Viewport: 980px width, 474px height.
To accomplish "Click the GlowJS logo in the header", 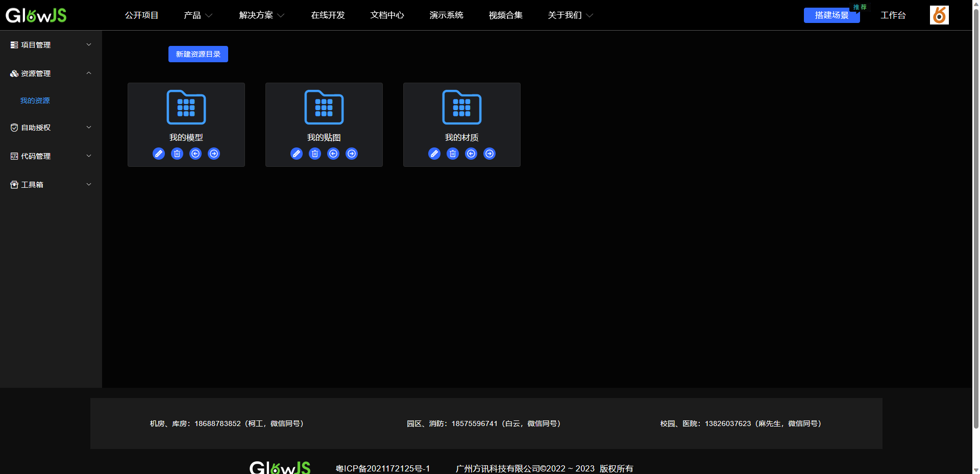I will (x=36, y=15).
